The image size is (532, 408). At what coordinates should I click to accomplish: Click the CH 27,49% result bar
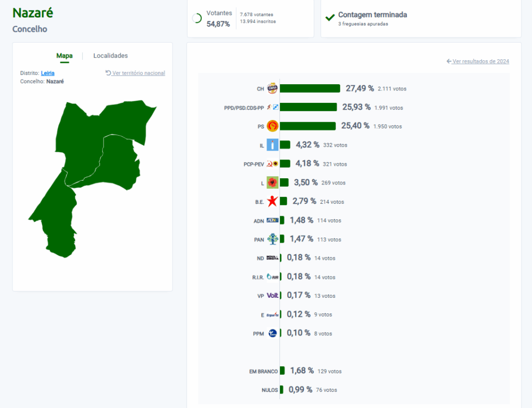(x=310, y=88)
